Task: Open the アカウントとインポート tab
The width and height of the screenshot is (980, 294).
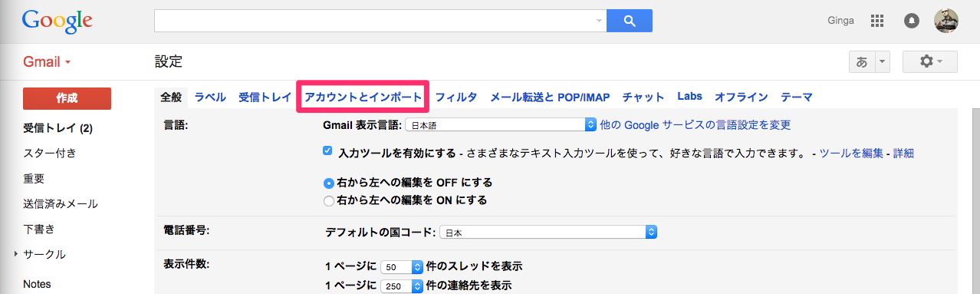Action: pyautogui.click(x=363, y=97)
